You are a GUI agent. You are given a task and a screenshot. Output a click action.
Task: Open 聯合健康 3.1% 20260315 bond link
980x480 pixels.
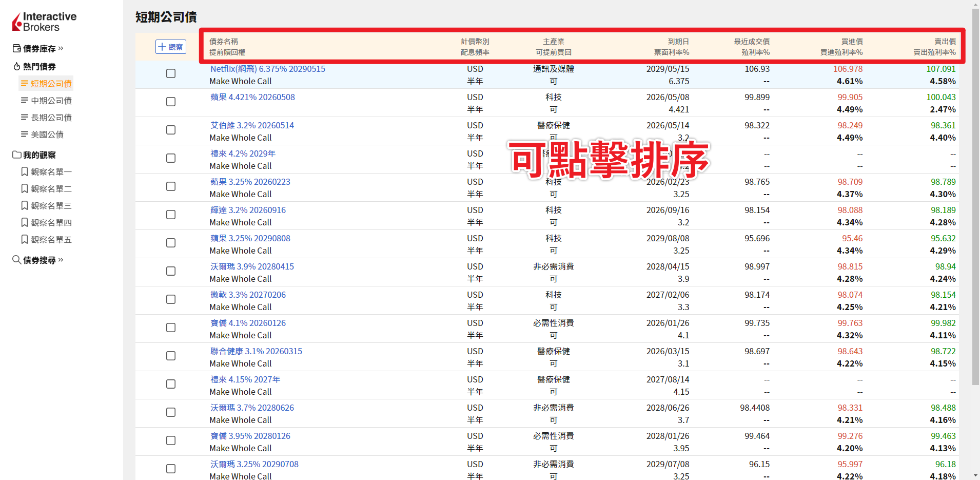[x=257, y=351]
